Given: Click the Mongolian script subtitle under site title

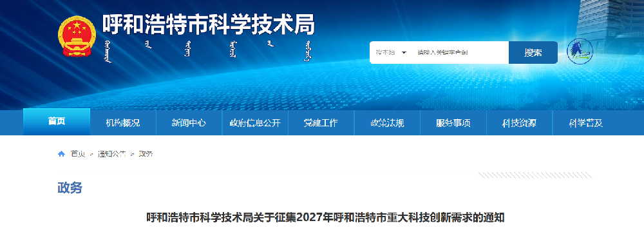Looking at the screenshot, I should (208, 51).
